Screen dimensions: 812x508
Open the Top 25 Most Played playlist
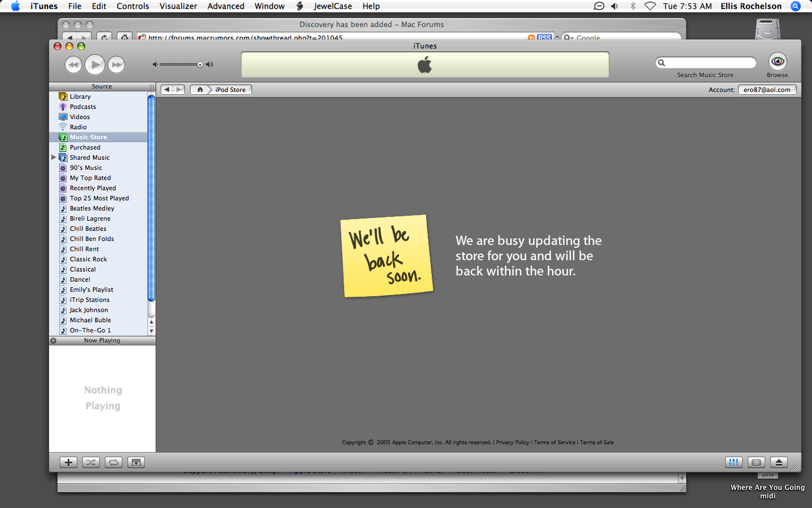pos(99,198)
